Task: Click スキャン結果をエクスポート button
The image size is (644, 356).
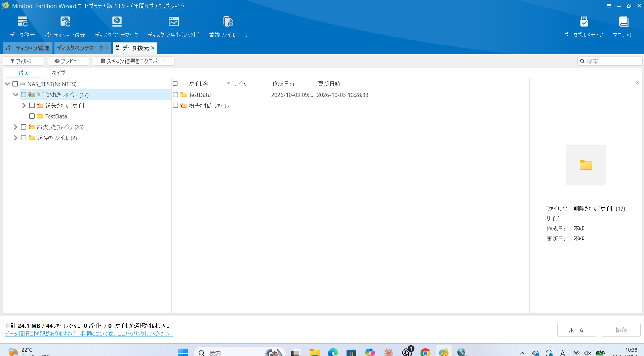Action: pyautogui.click(x=133, y=61)
